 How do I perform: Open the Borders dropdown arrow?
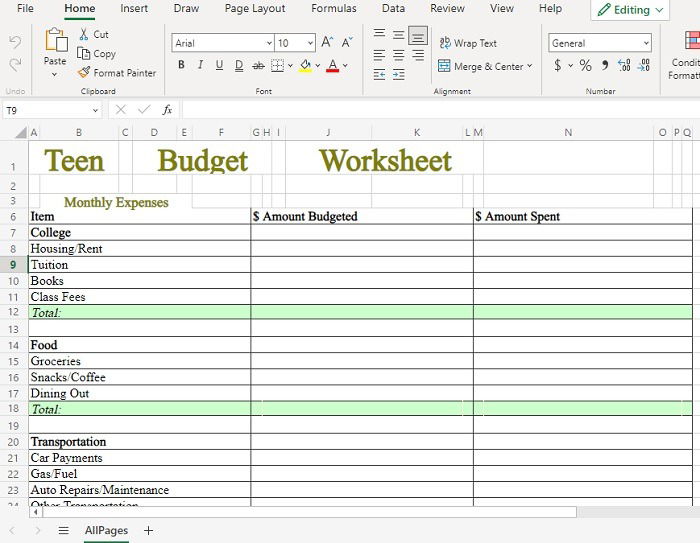tap(290, 66)
